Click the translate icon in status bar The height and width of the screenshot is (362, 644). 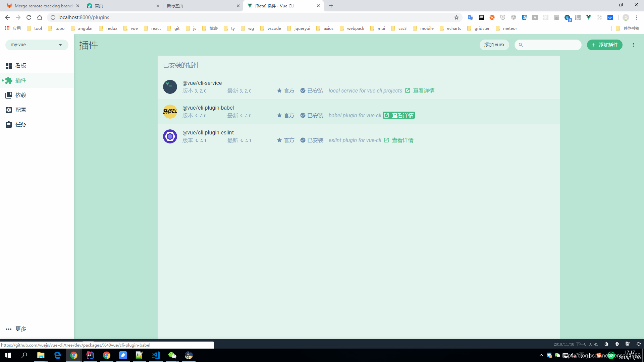tap(628, 344)
